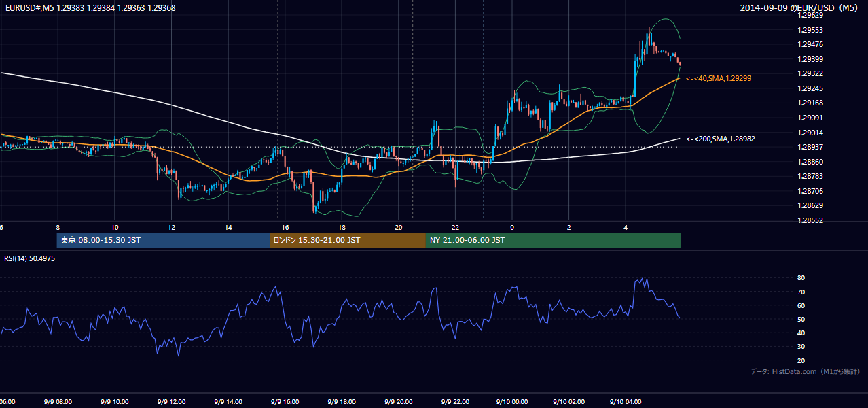Image resolution: width=868 pixels, height=408 pixels.
Task: Click price axis value 1.29245
Action: pyautogui.click(x=810, y=88)
